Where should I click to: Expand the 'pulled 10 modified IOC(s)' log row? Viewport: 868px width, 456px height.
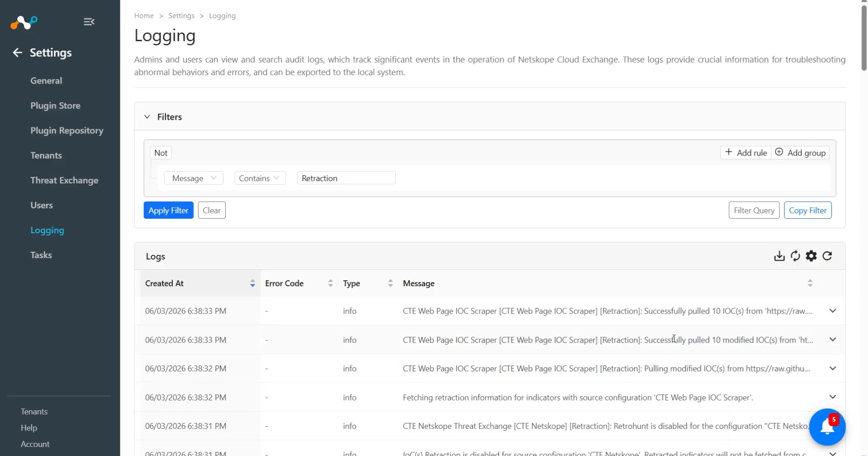click(x=833, y=339)
